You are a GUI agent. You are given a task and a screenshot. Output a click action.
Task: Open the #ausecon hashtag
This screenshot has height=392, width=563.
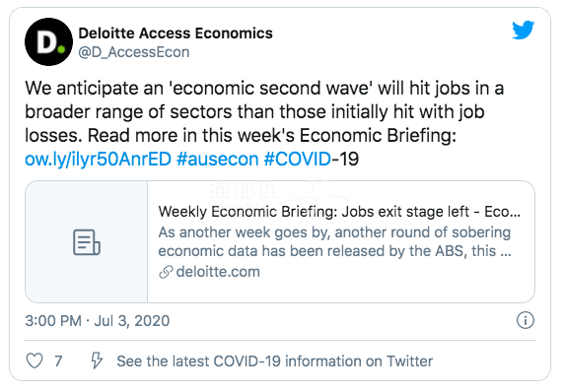[218, 159]
